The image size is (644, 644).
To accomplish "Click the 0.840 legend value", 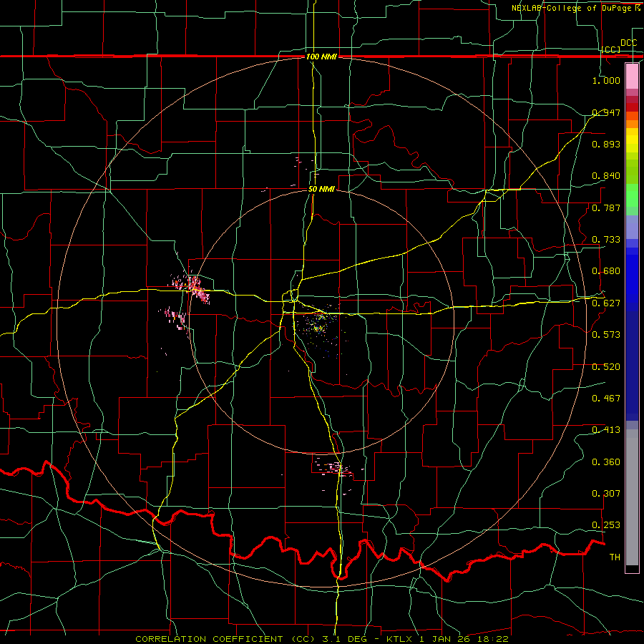I will pyautogui.click(x=606, y=176).
